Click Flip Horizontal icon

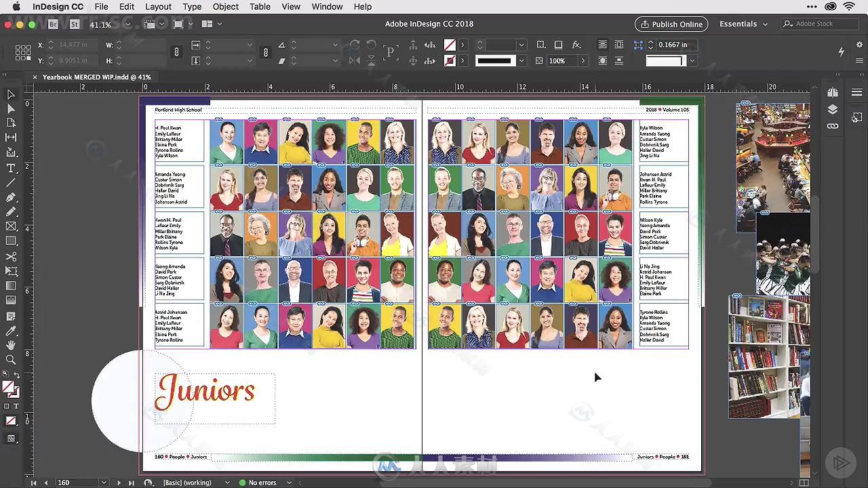click(354, 61)
